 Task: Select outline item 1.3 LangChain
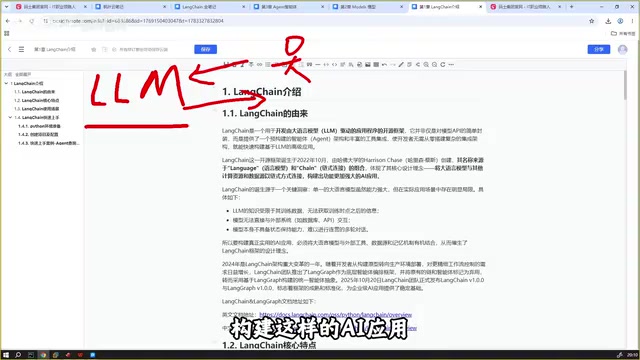pos(37,109)
